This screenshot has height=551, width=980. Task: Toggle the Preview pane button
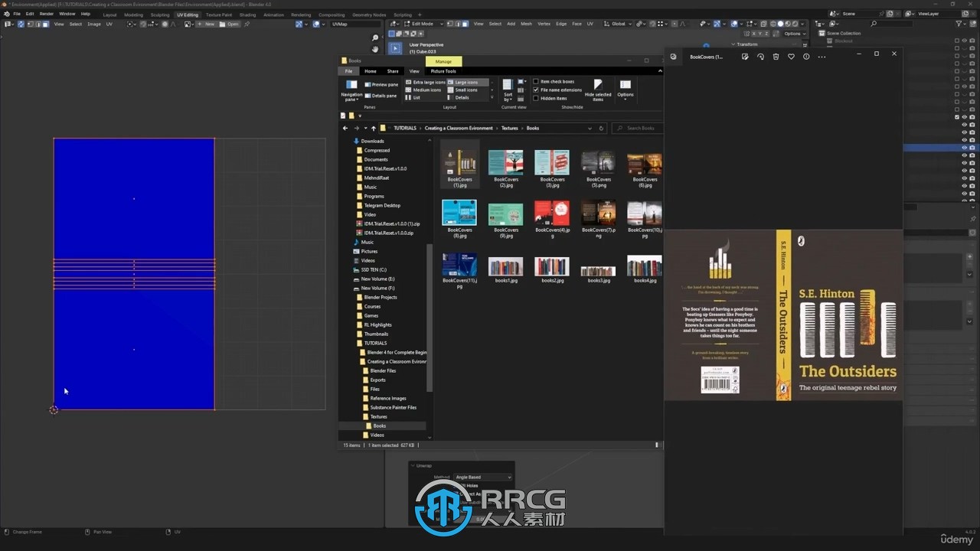click(x=381, y=84)
